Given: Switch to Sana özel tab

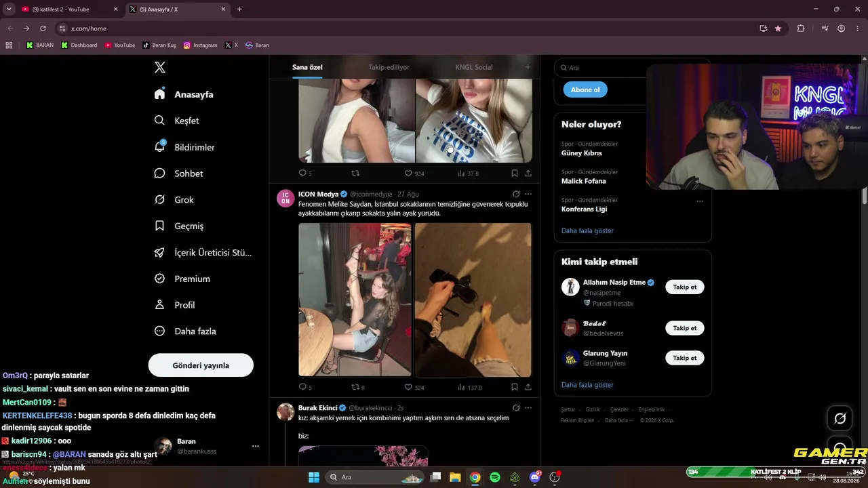Looking at the screenshot, I should [x=307, y=67].
